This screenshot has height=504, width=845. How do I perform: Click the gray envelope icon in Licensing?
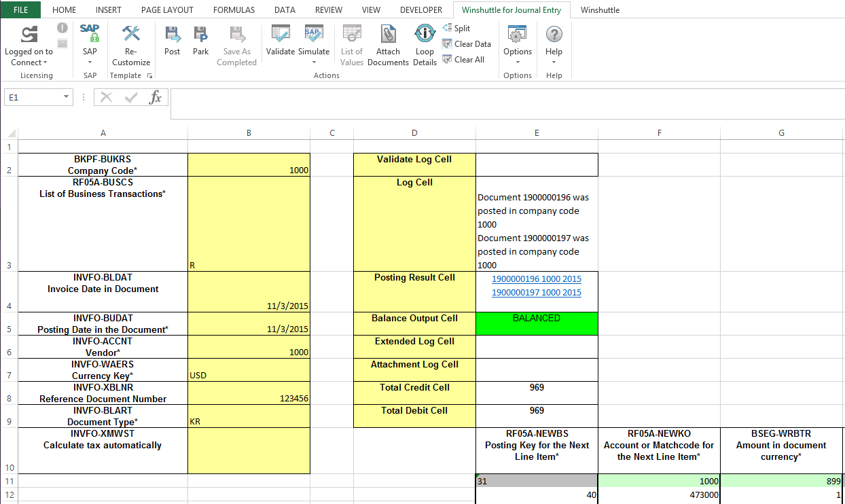(62, 43)
